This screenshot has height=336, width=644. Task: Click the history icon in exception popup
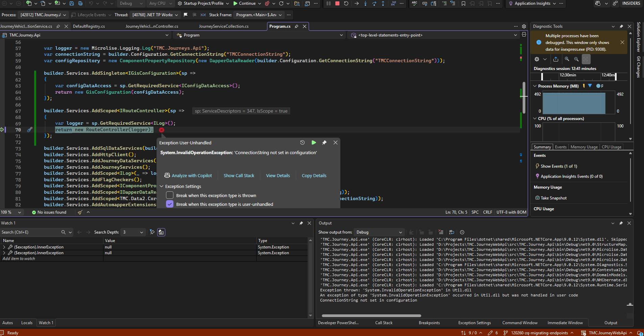pyautogui.click(x=303, y=143)
